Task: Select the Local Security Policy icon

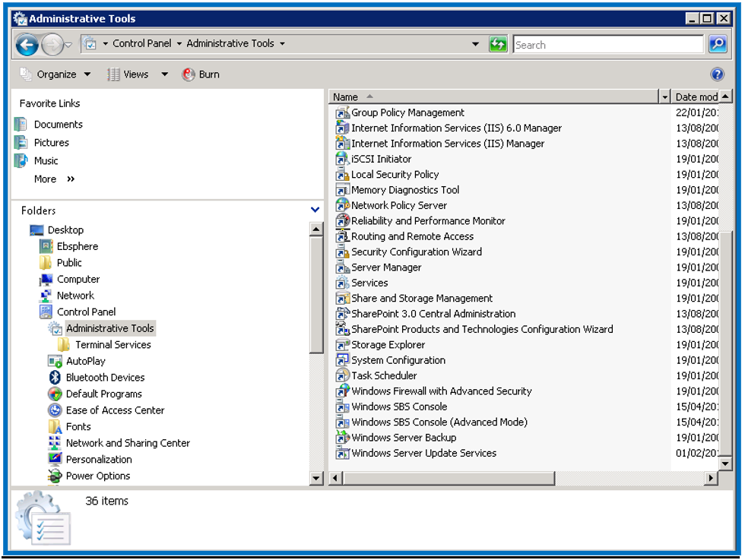Action: coord(342,174)
